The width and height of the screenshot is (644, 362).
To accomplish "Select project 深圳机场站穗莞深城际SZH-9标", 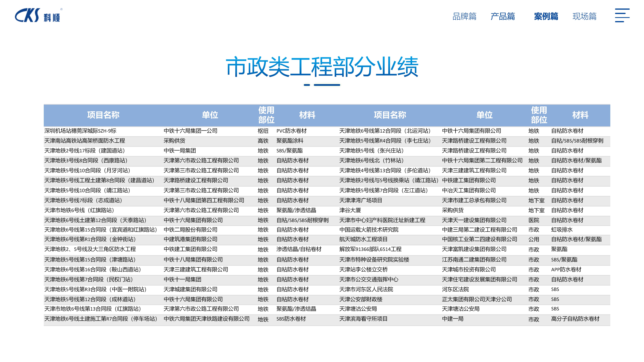I will (80, 131).
